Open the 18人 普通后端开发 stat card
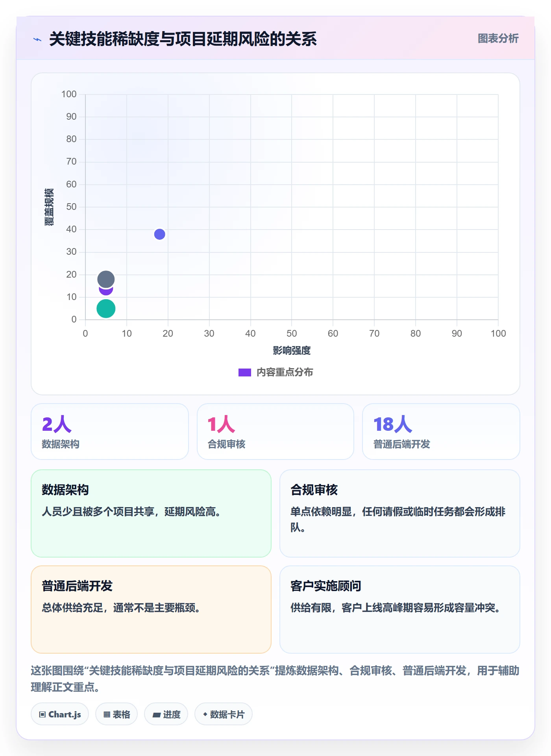The image size is (551, 756). [x=441, y=432]
